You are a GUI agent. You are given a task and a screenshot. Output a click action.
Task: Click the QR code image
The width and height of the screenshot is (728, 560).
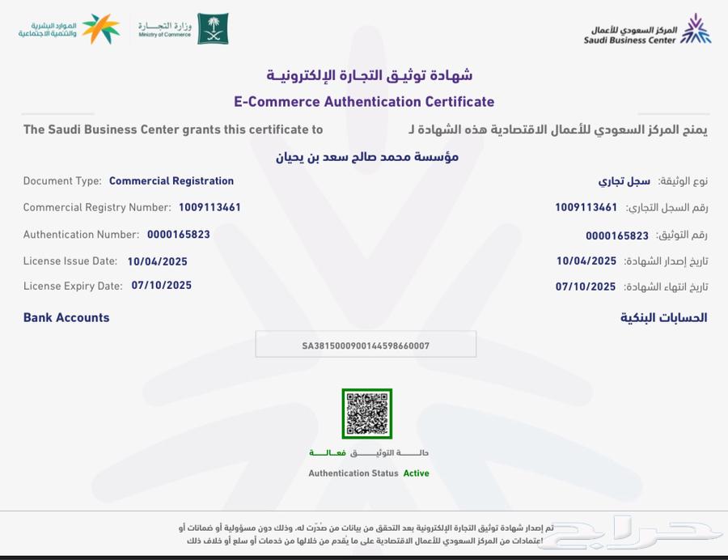[x=366, y=414]
